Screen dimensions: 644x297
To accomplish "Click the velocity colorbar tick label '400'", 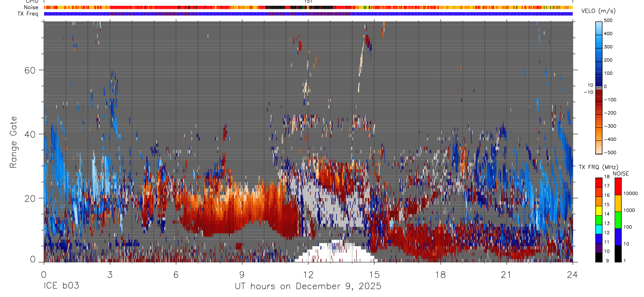I will point(608,34).
